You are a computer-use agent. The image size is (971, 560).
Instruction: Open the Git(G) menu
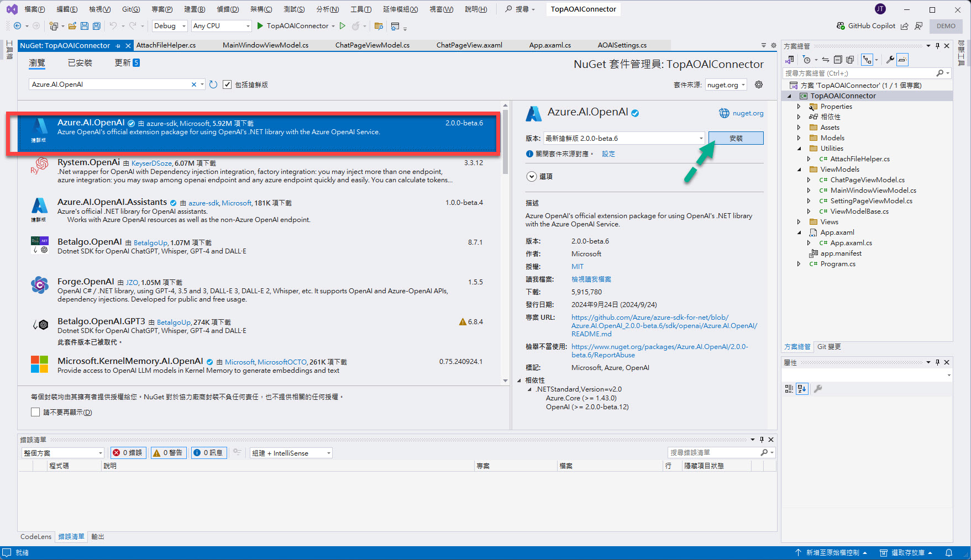coord(131,9)
